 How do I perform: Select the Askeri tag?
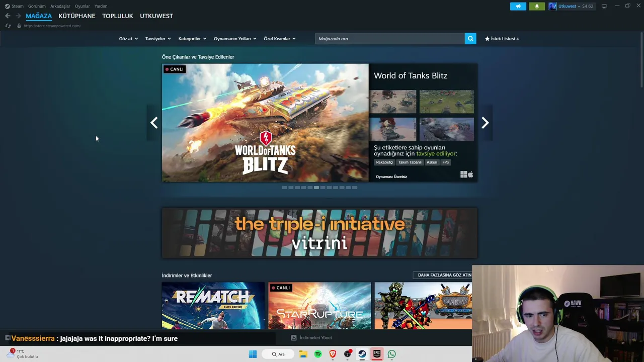(432, 162)
